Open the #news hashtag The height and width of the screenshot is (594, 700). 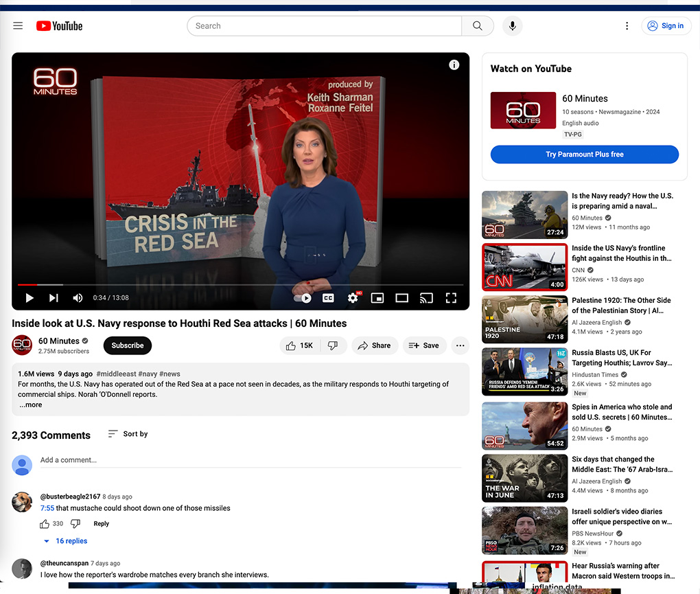tap(170, 374)
